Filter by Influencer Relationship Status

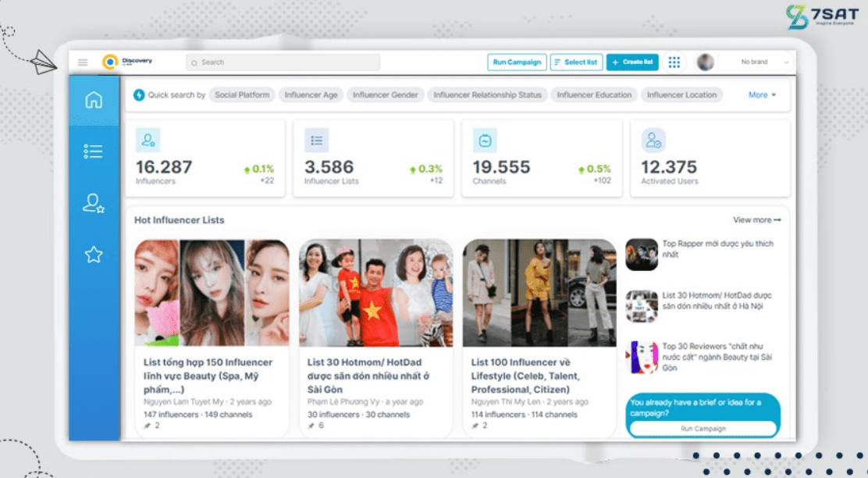pos(487,95)
